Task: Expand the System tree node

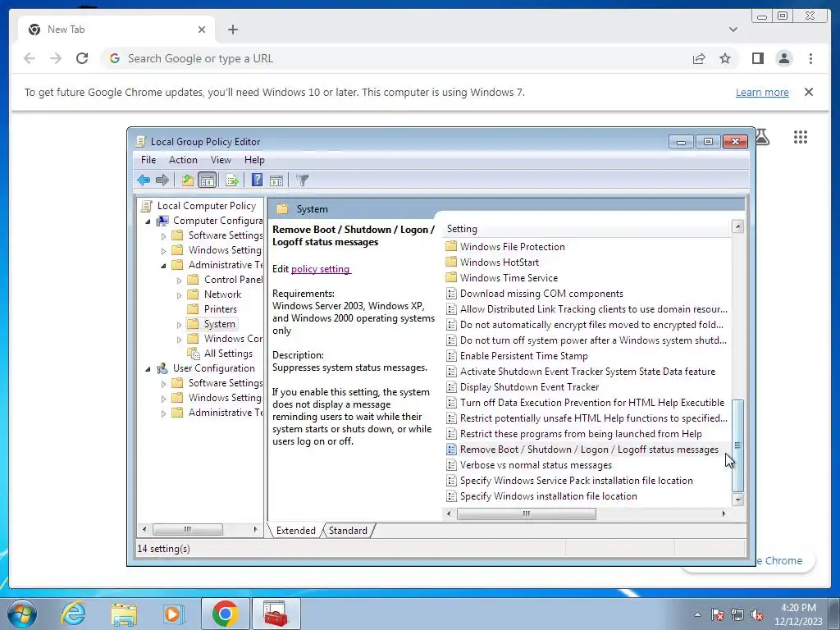Action: click(x=180, y=325)
